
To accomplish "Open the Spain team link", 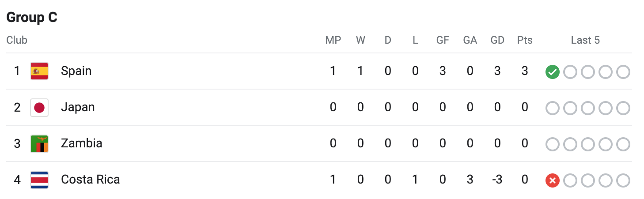I will click(76, 71).
